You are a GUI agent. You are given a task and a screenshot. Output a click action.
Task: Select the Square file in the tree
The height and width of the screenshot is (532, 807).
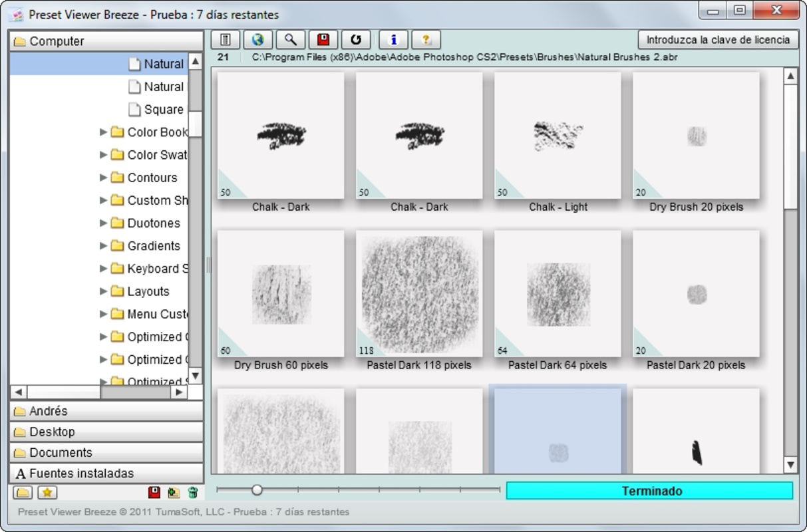pyautogui.click(x=99, y=109)
